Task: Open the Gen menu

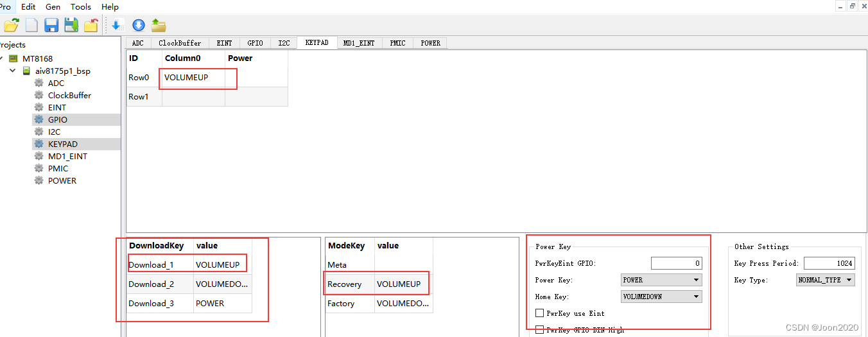Action: [53, 6]
